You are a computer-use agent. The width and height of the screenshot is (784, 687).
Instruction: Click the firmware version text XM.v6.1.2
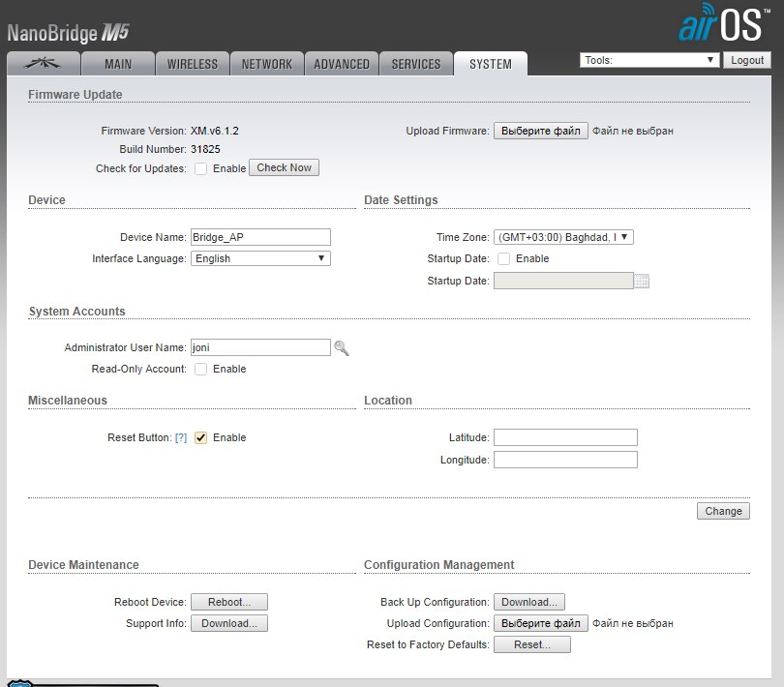(215, 131)
